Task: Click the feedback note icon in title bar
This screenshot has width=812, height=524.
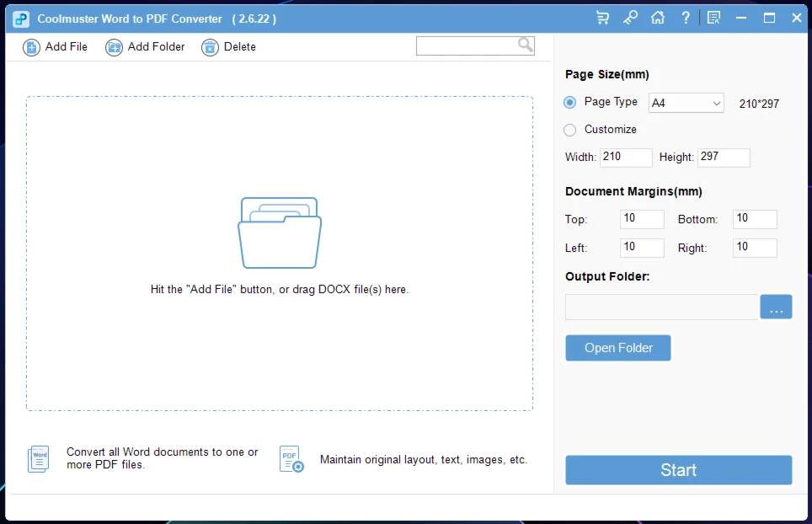Action: pos(713,18)
